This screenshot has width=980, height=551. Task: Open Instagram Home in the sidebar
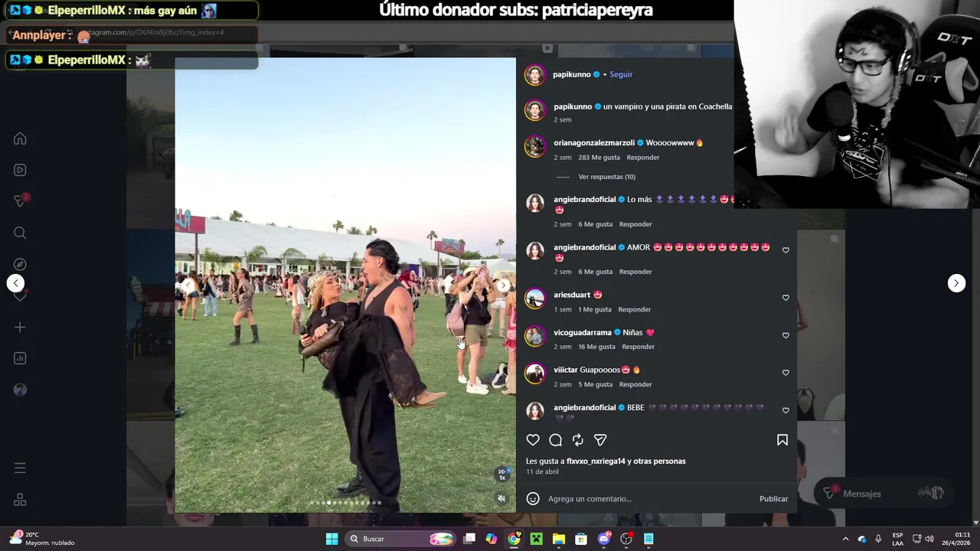(x=20, y=139)
